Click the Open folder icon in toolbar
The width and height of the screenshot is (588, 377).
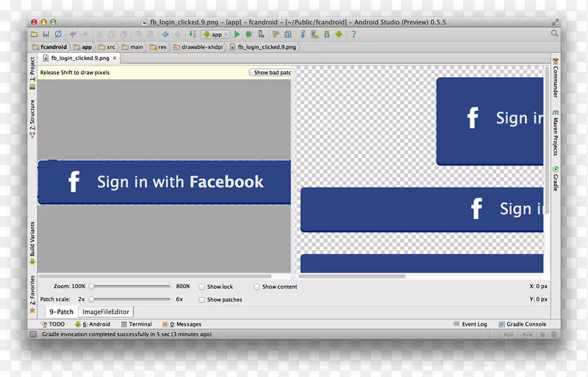[x=34, y=35]
